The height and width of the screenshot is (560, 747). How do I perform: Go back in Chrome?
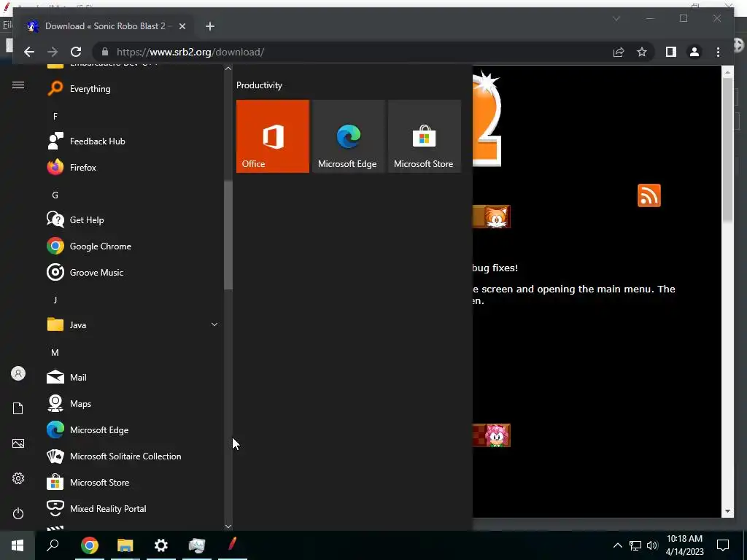pyautogui.click(x=29, y=52)
